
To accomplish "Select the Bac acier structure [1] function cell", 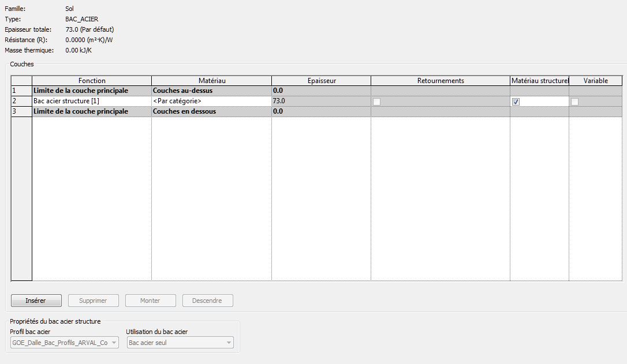I will tap(92, 101).
